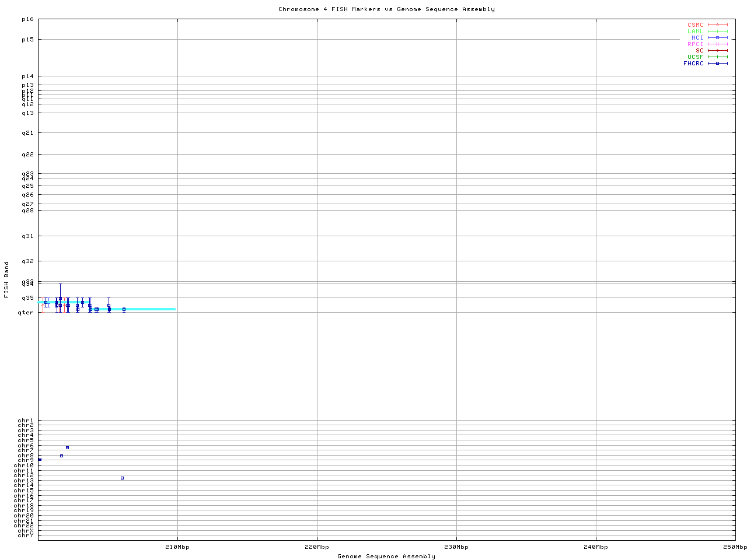The height and width of the screenshot is (560, 747).
Task: Click the q22 band label
Action: 27,155
